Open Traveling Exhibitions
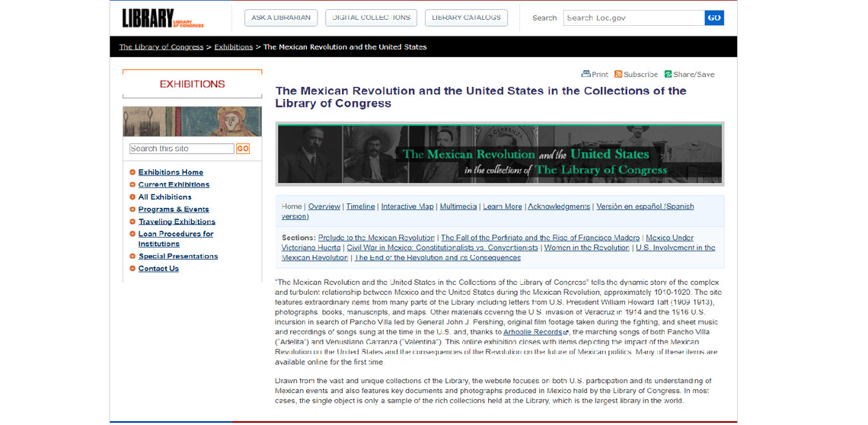 (177, 222)
